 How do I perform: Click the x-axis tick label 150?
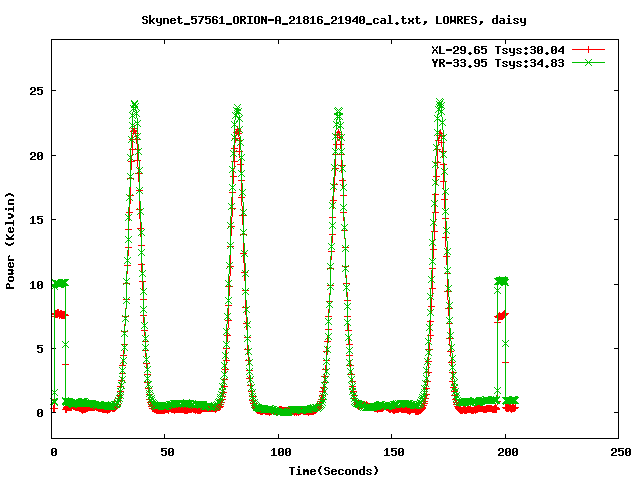(x=393, y=452)
